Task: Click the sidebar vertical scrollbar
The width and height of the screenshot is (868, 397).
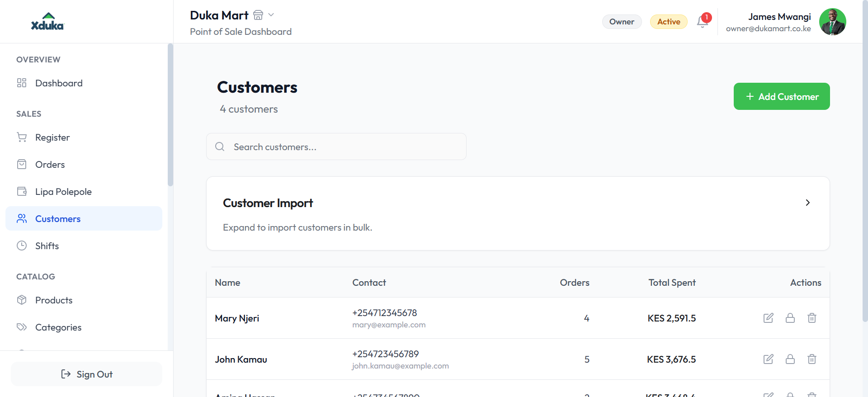Action: pyautogui.click(x=170, y=115)
